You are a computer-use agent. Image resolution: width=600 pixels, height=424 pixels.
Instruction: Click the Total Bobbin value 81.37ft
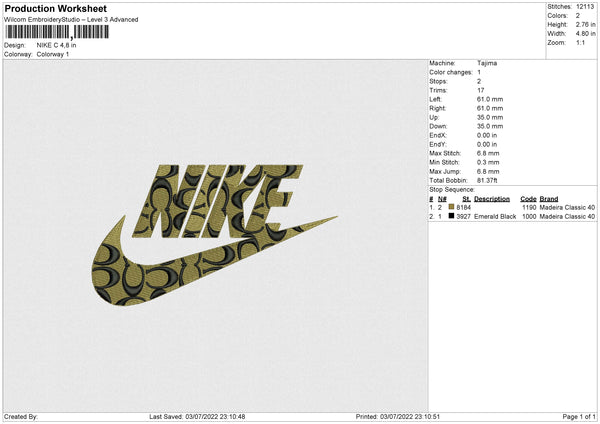click(487, 180)
